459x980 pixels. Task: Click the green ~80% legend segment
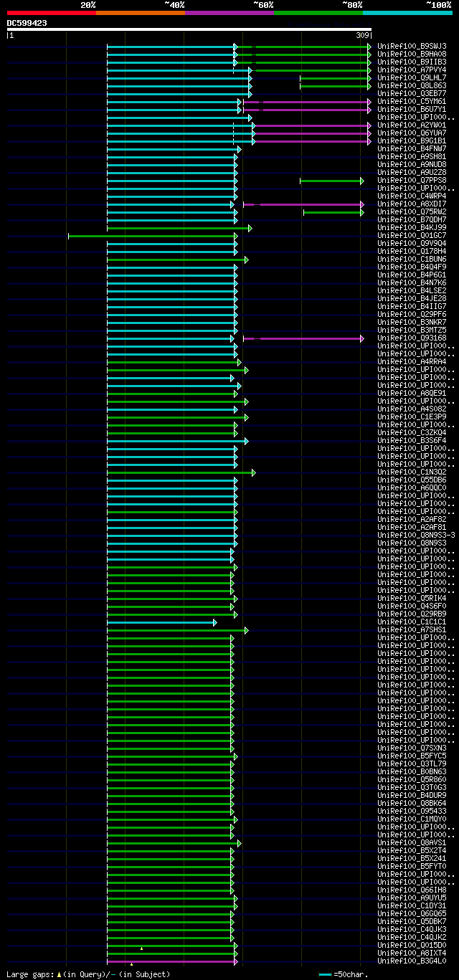(318, 13)
